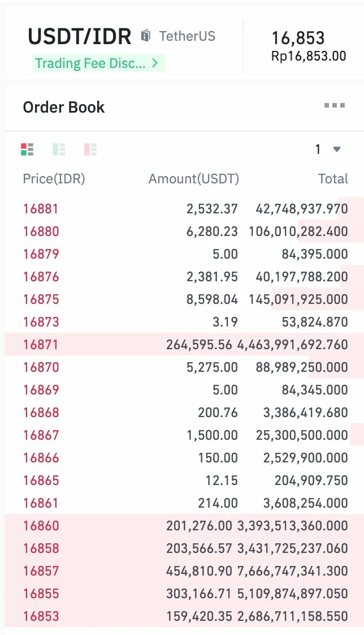
Task: Click the Amount(USDT) column header
Action: (193, 179)
